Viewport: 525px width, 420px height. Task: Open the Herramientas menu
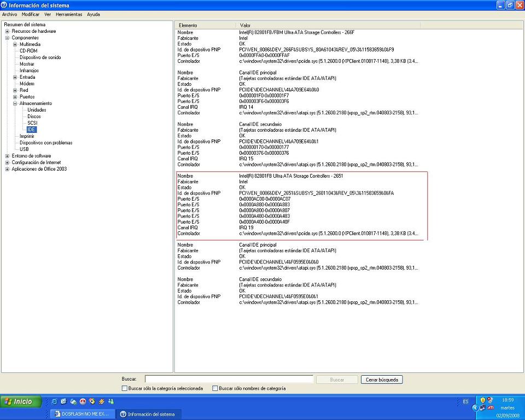pos(69,14)
